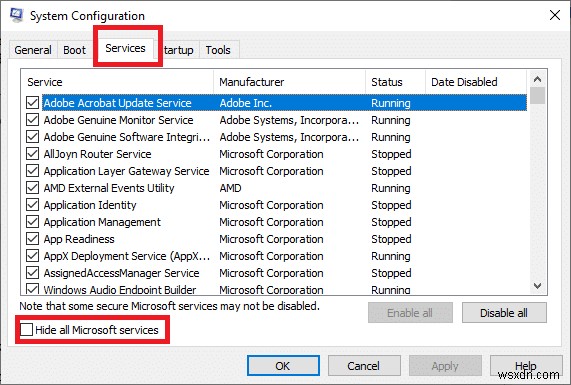Select the Adobe Acrobat Update Service row name
The width and height of the screenshot is (571, 385).
[x=117, y=103]
